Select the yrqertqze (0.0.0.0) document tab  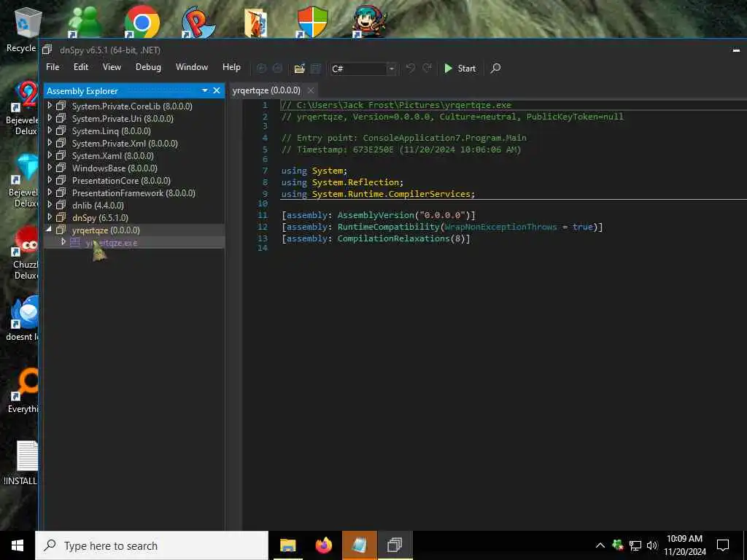pyautogui.click(x=266, y=90)
